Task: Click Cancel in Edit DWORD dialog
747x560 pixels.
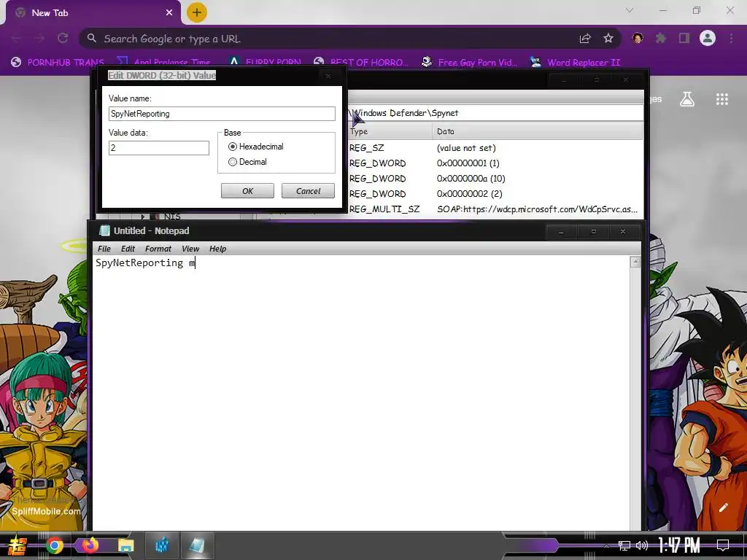Action: pos(308,191)
